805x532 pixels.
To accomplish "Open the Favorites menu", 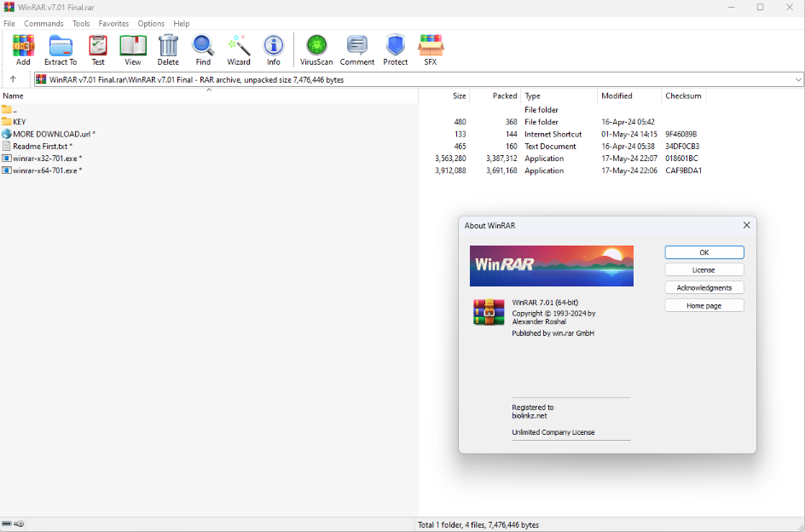I will [113, 24].
